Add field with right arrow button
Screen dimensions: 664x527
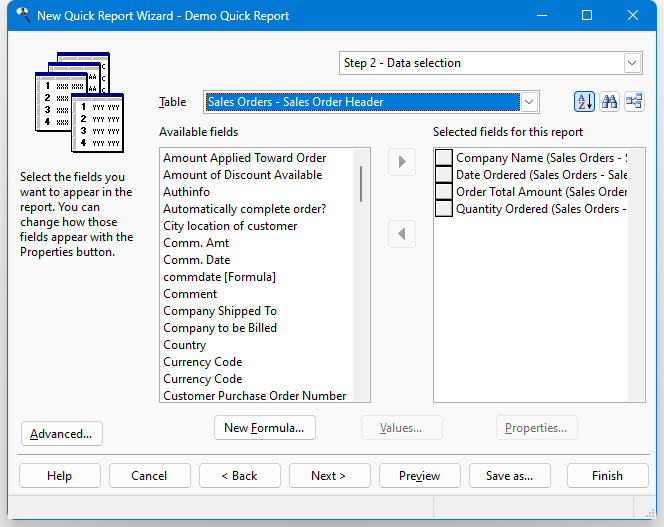tap(402, 162)
